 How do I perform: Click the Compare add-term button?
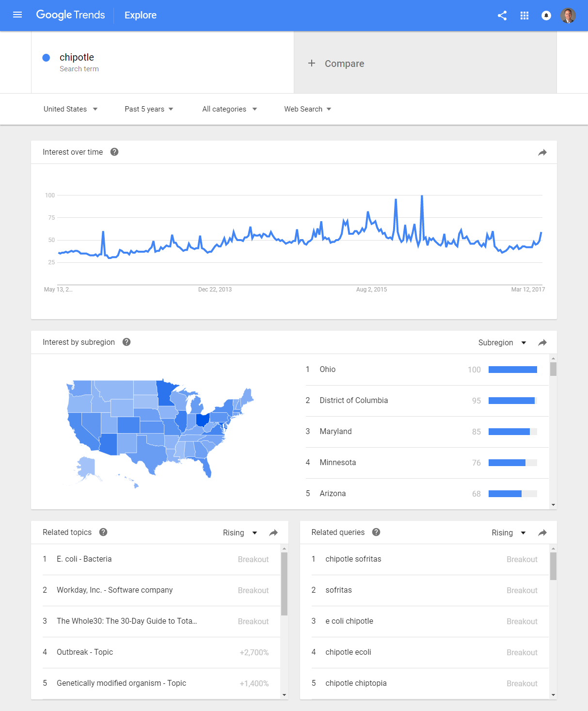[x=336, y=64]
